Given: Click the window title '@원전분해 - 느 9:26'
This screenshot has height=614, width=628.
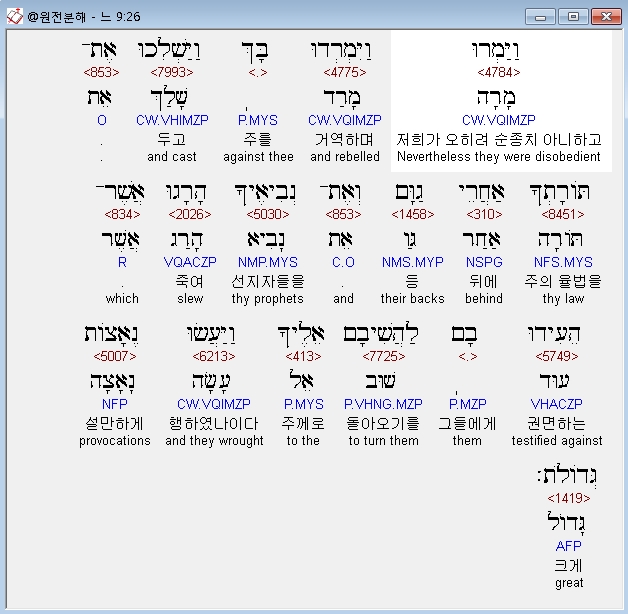Looking at the screenshot, I should (84, 17).
